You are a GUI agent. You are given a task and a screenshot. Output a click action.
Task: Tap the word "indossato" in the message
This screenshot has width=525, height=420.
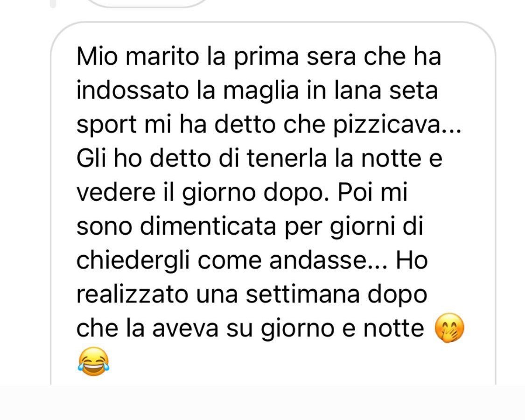[x=133, y=91]
